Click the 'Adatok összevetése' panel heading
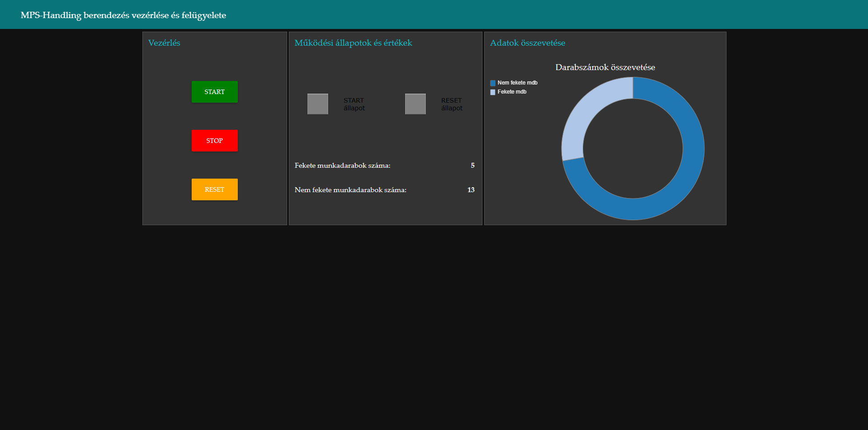The height and width of the screenshot is (430, 868). pyautogui.click(x=528, y=43)
